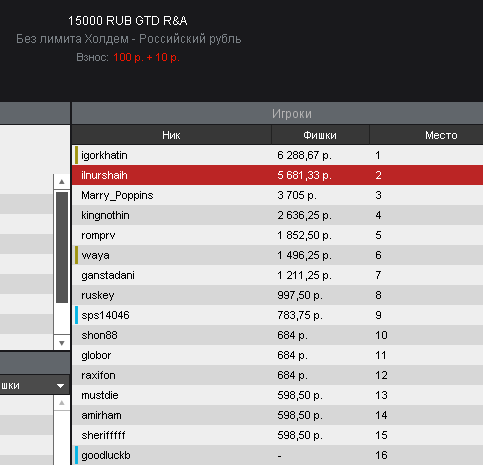Select highlighted player ilnurshaih
483x465 pixels.
point(277,175)
